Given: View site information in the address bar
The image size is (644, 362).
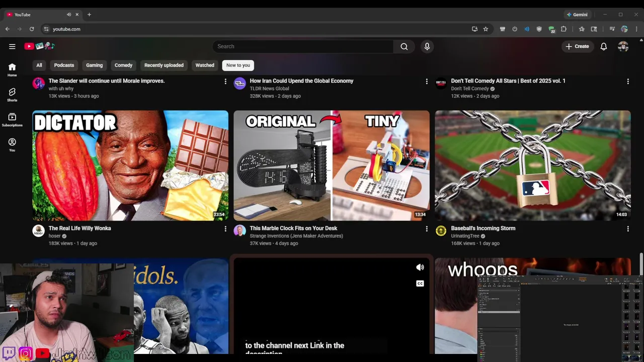Looking at the screenshot, I should pos(46,29).
